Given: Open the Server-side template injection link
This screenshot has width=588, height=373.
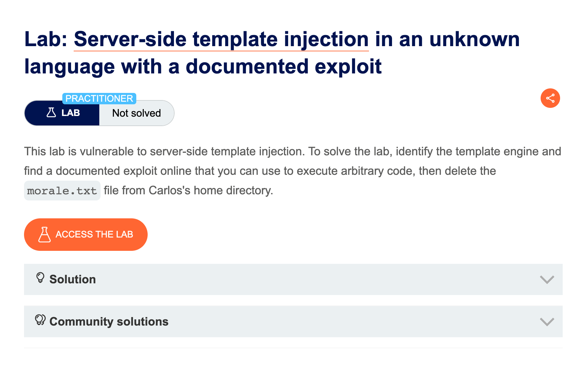Looking at the screenshot, I should tap(221, 39).
